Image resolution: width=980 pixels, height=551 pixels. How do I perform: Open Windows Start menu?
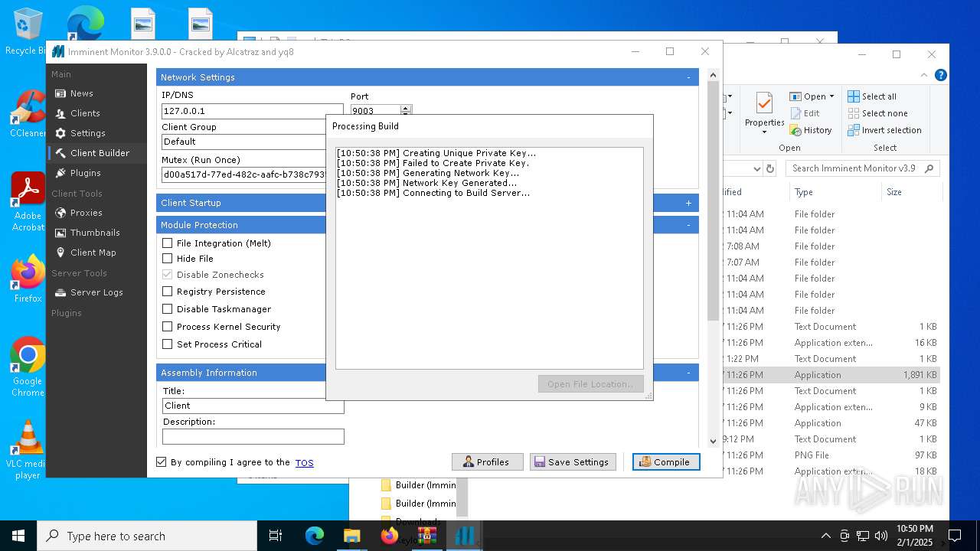click(x=18, y=536)
